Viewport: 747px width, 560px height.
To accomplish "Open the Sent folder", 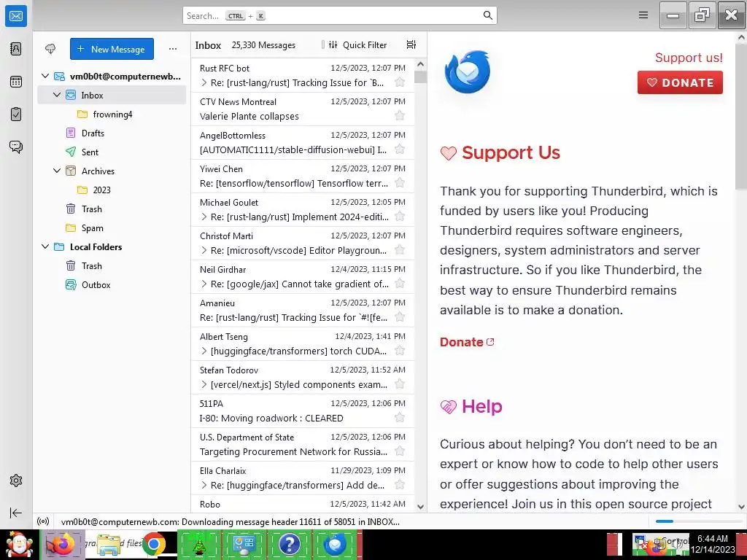I will click(112, 152).
